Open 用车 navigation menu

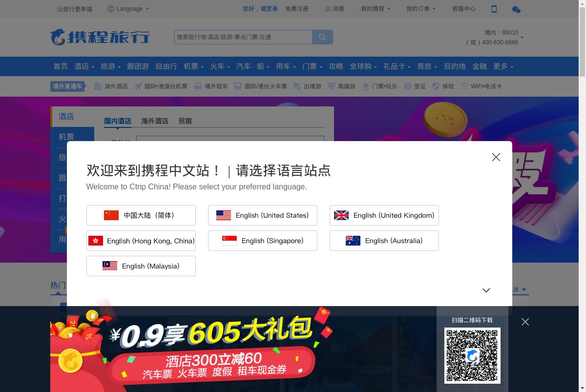pos(286,66)
